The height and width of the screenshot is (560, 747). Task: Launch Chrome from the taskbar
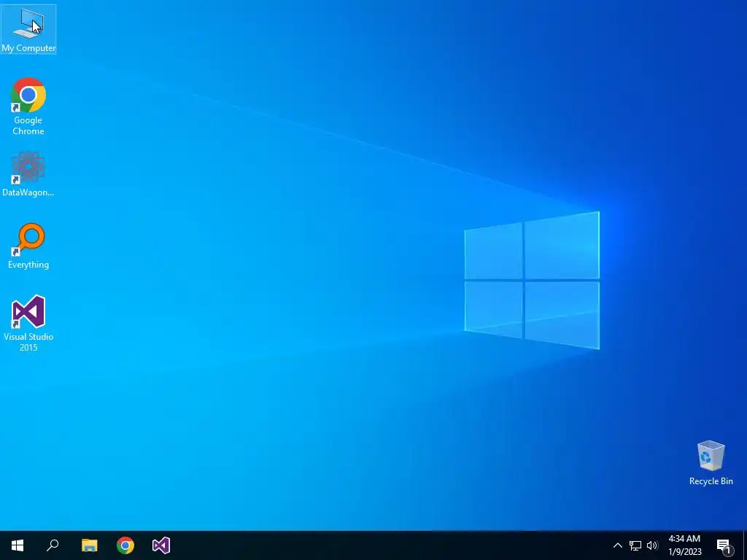(x=125, y=545)
